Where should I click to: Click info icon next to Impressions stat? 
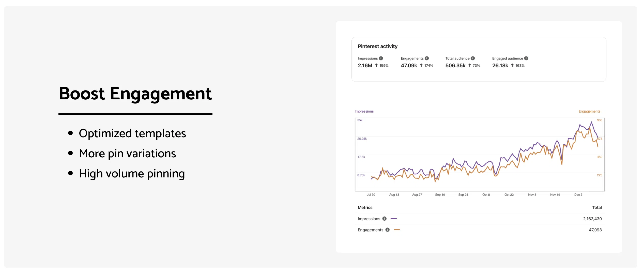381,58
